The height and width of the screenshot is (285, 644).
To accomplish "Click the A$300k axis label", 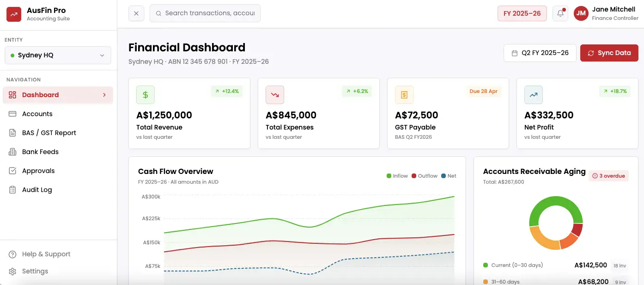I will 152,197.
